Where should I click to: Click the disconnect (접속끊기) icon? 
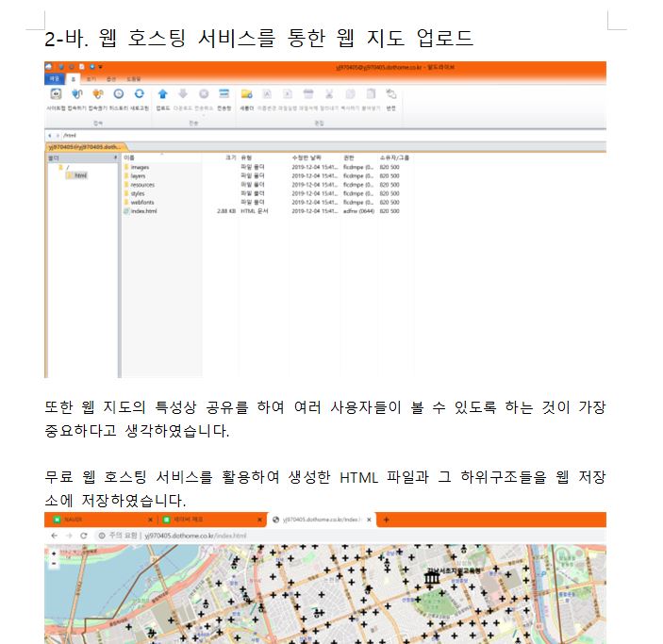coord(98,94)
